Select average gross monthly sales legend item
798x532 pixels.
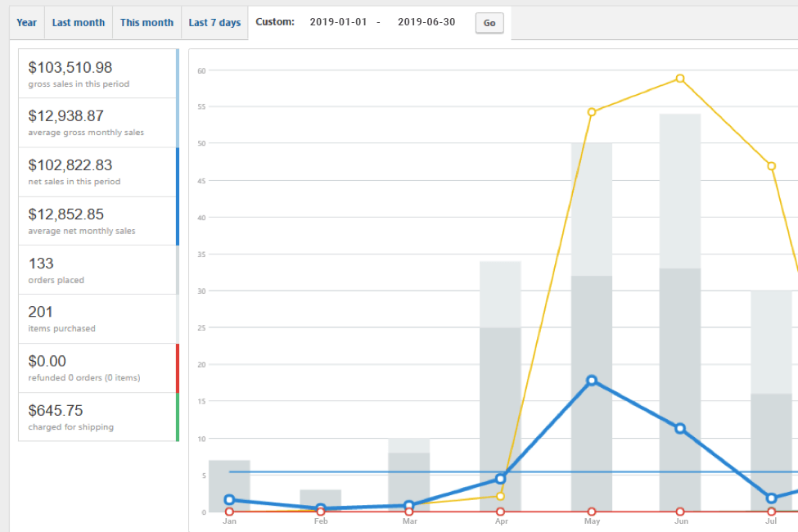point(97,123)
